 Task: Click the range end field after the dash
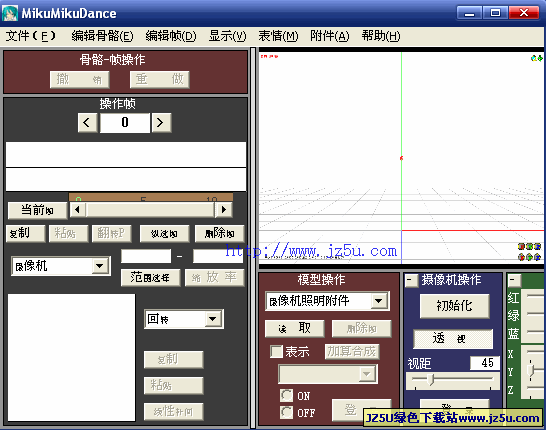click(x=218, y=256)
